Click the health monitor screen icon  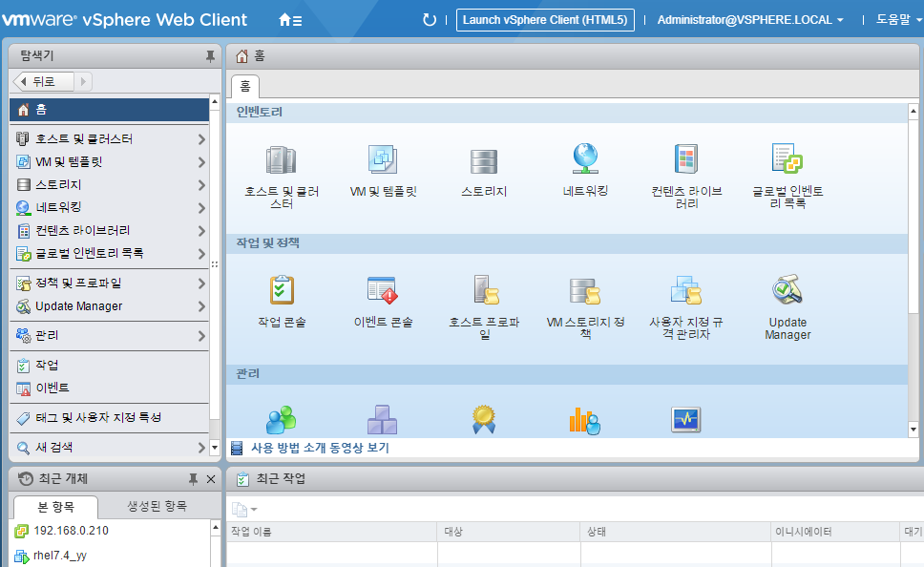pos(686,420)
